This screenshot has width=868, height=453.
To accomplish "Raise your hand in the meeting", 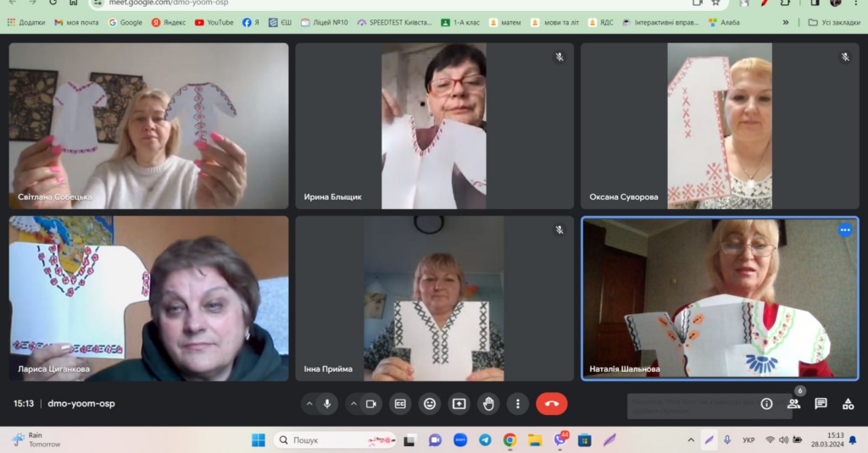I will coord(488,404).
